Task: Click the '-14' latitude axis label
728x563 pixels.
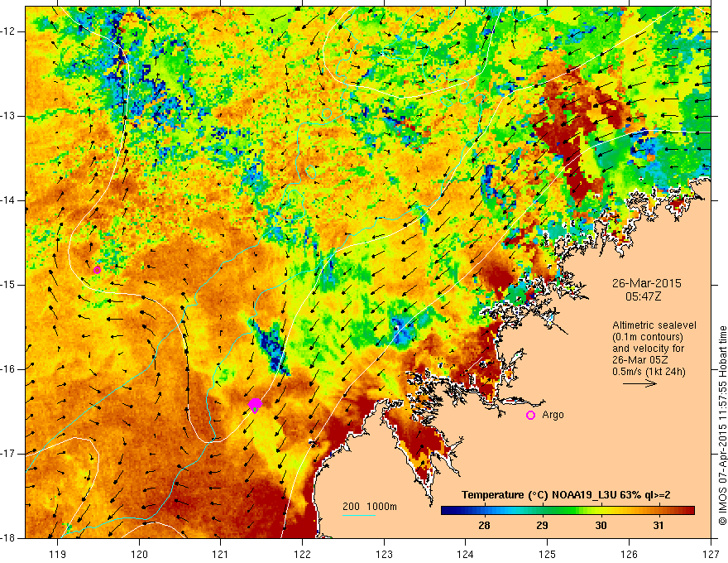Action: coord(8,200)
